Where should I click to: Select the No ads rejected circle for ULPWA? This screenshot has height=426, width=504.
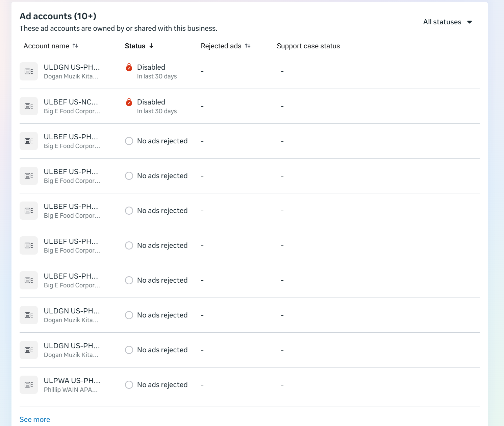pyautogui.click(x=129, y=385)
